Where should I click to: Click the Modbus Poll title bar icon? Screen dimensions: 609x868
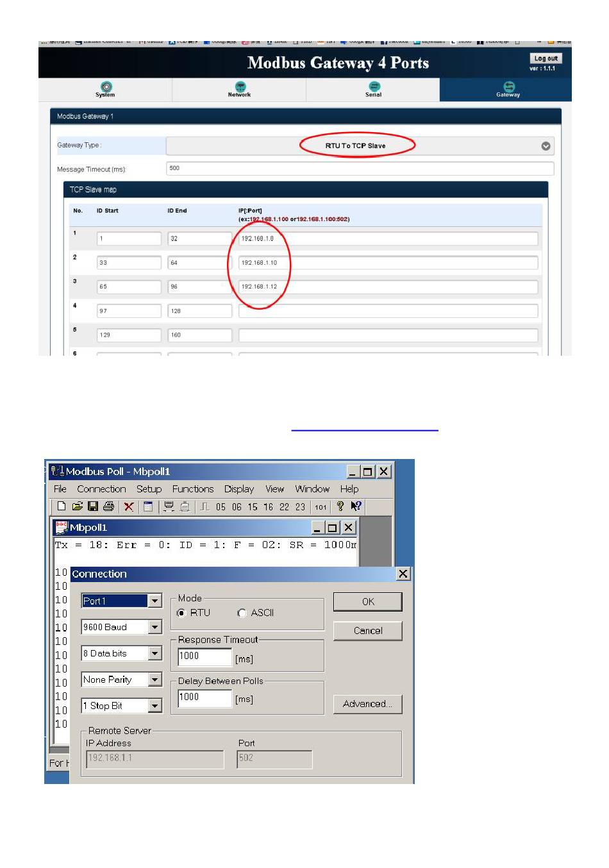[57, 471]
